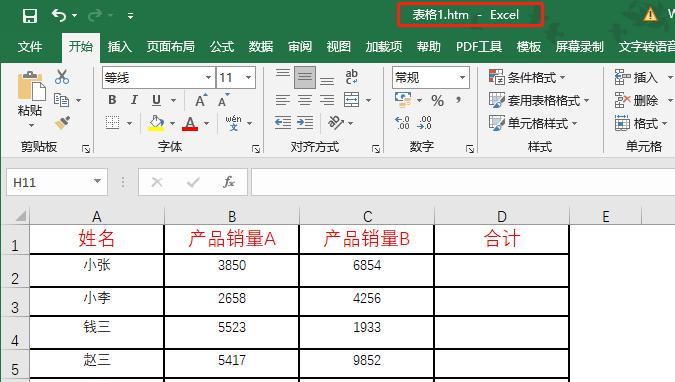Align text left
Viewport: 675px width, 382px height.
283,100
